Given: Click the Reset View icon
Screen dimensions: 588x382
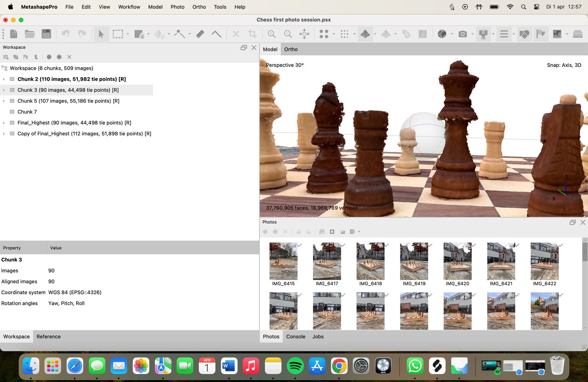Looking at the screenshot, I should (x=304, y=34).
